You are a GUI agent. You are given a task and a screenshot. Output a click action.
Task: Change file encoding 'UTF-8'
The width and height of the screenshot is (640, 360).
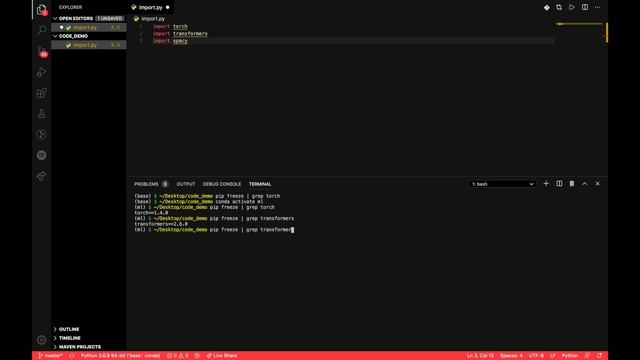point(536,356)
